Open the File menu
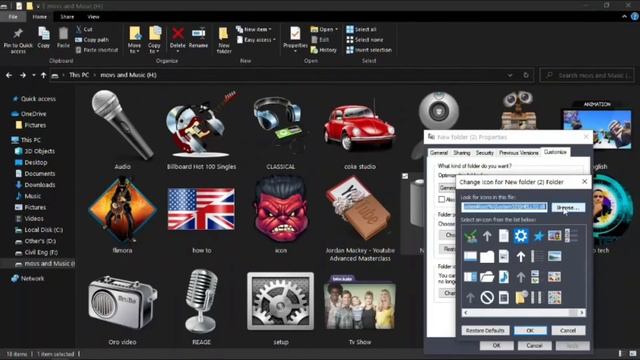This screenshot has height=360, width=640. (13, 17)
